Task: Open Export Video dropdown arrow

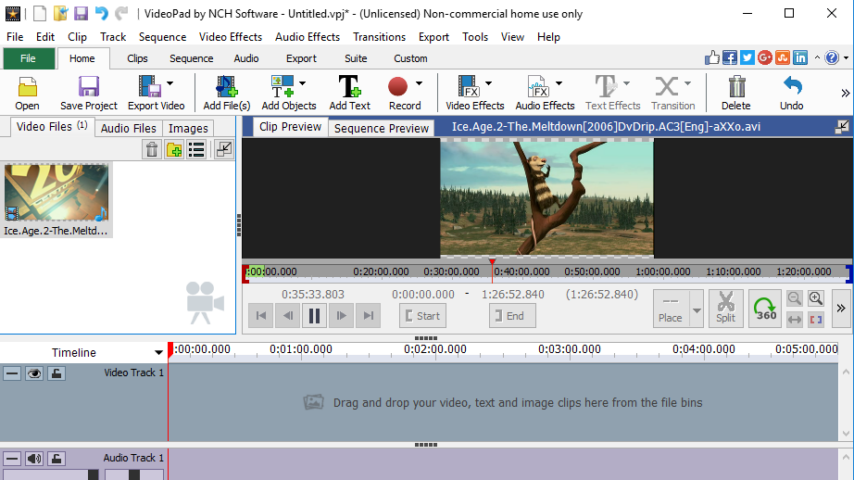Action: coord(170,83)
